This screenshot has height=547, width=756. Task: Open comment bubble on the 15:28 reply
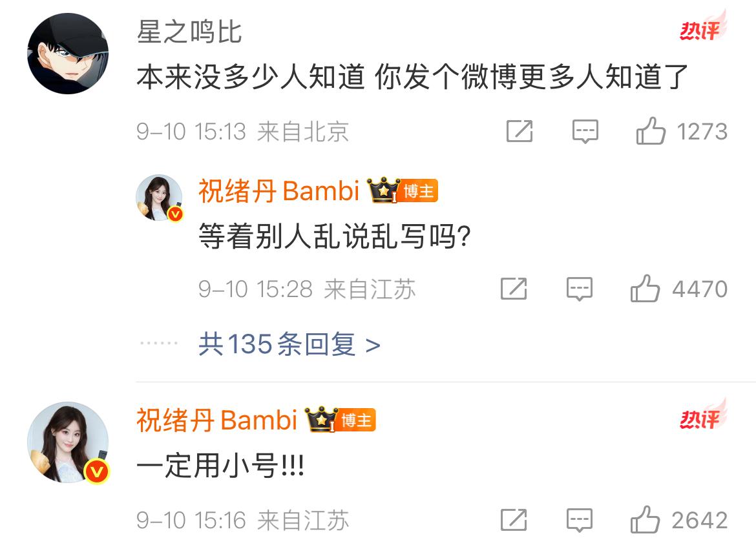pyautogui.click(x=580, y=289)
